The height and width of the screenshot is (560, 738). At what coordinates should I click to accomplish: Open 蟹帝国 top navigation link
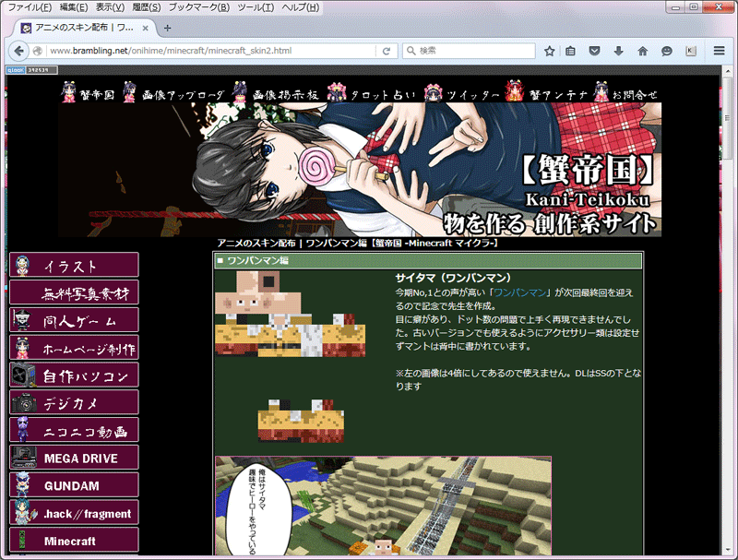88,92
